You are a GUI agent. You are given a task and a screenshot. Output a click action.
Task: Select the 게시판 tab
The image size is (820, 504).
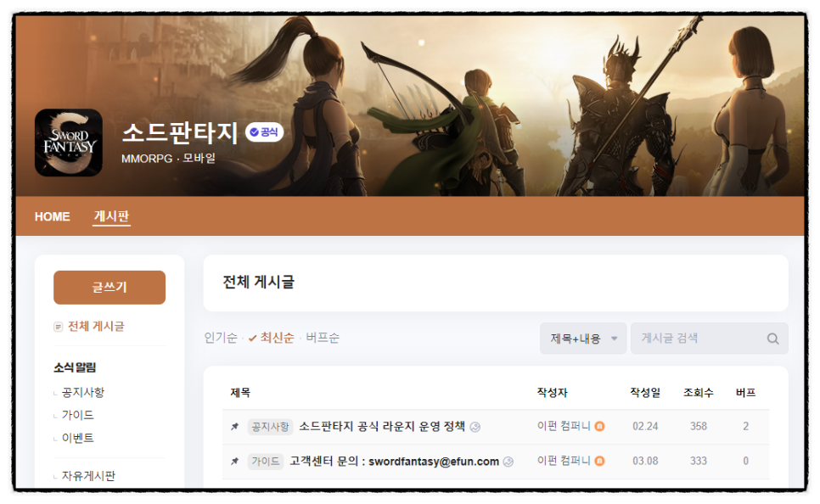point(111,216)
